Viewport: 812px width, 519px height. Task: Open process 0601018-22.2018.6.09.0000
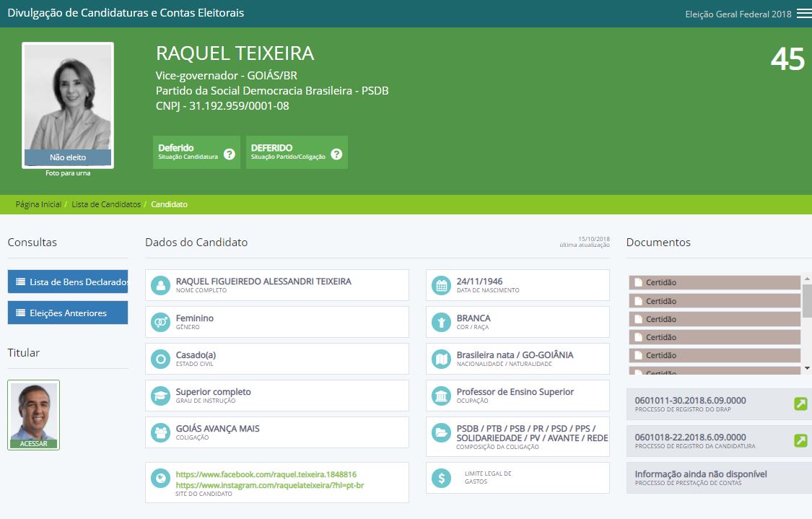[690, 437]
